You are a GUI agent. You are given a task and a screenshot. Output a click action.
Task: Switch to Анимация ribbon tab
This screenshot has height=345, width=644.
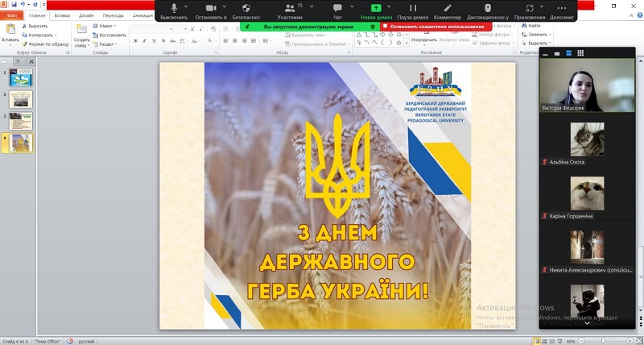click(142, 15)
